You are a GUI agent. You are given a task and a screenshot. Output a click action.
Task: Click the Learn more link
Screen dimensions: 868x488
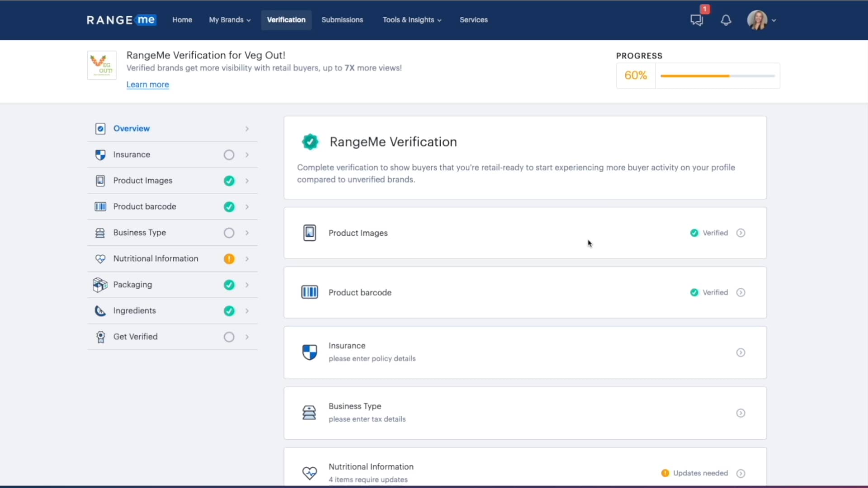pos(147,84)
